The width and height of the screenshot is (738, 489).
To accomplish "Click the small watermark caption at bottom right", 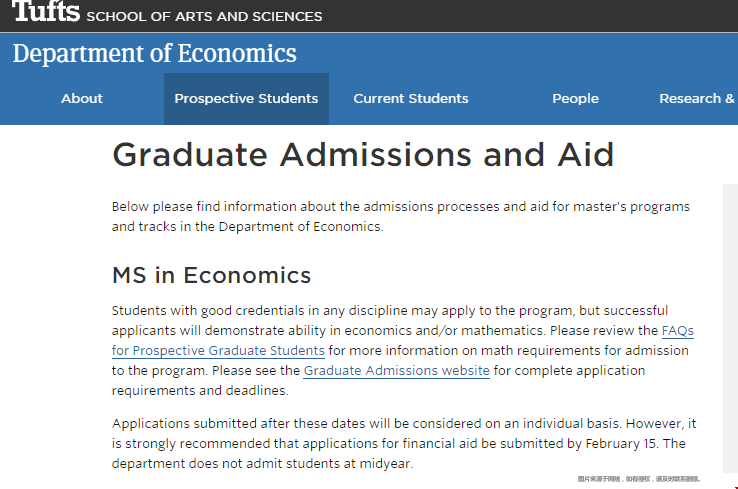I will click(639, 479).
